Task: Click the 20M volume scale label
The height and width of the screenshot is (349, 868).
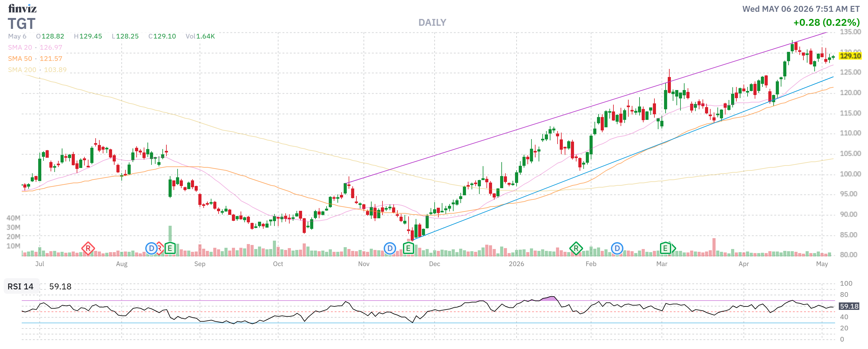Action: click(x=13, y=237)
